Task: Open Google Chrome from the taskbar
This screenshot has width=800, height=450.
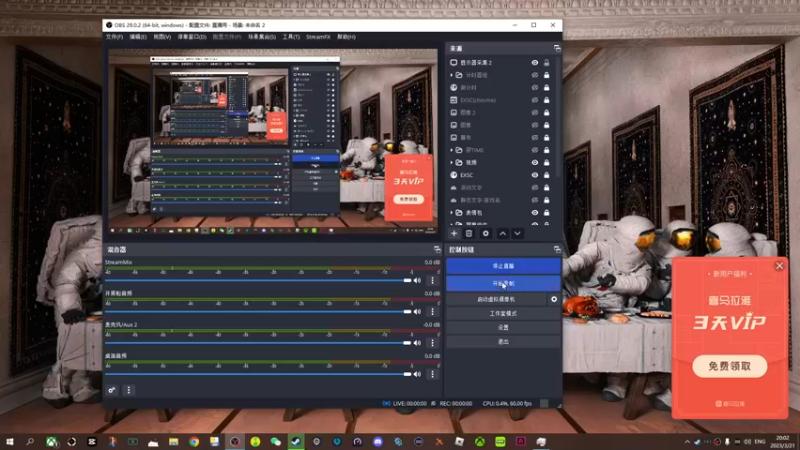Action: point(194,442)
